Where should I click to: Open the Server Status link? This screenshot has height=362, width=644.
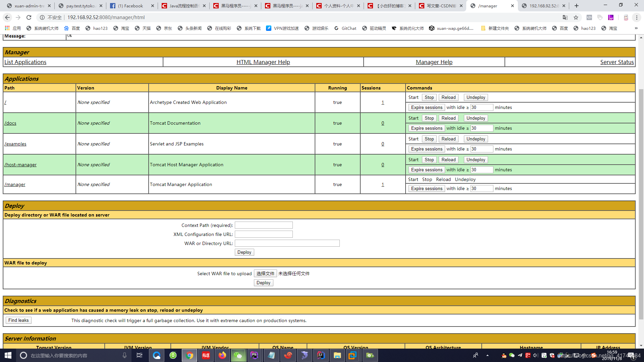617,62
